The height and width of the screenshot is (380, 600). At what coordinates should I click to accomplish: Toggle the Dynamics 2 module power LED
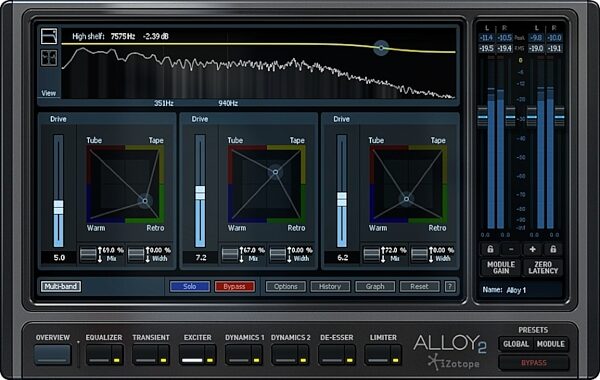coord(303,360)
